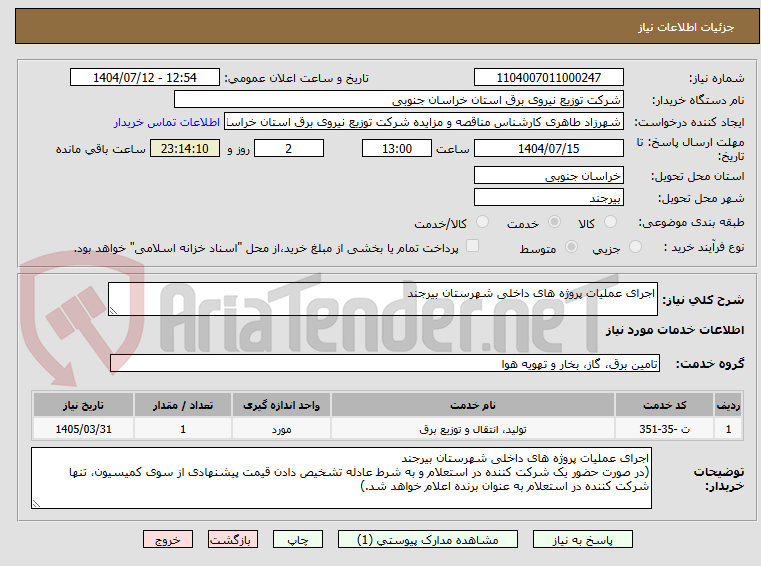
Task: Click deadline date field 1404/07/15
Action: 548,149
